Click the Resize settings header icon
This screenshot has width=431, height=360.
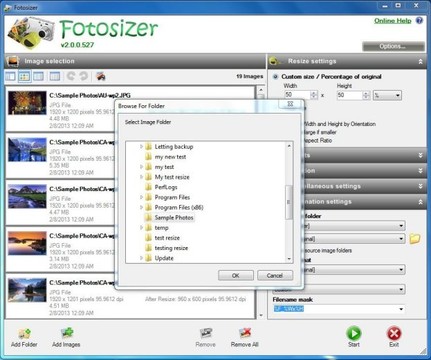click(x=275, y=61)
